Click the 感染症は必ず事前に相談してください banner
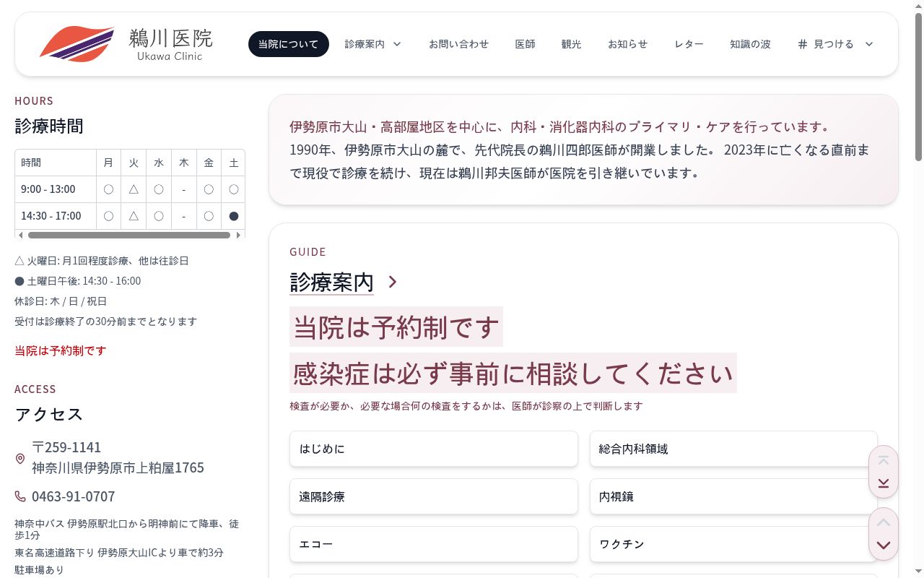The height and width of the screenshot is (578, 924). [x=513, y=373]
